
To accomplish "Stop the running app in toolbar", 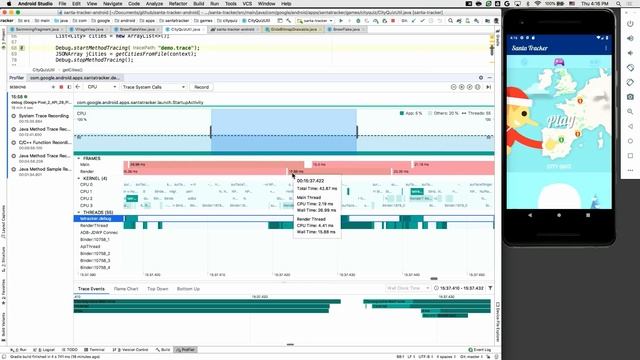I will pos(393,20).
